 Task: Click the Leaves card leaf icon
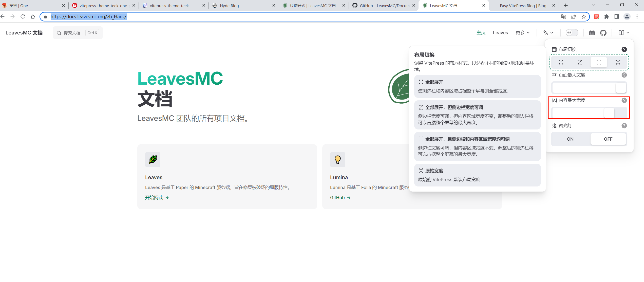[x=153, y=160]
